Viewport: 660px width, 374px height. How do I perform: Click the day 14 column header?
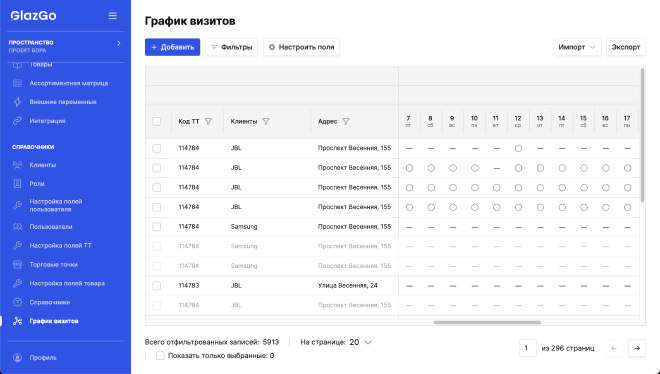pos(562,121)
